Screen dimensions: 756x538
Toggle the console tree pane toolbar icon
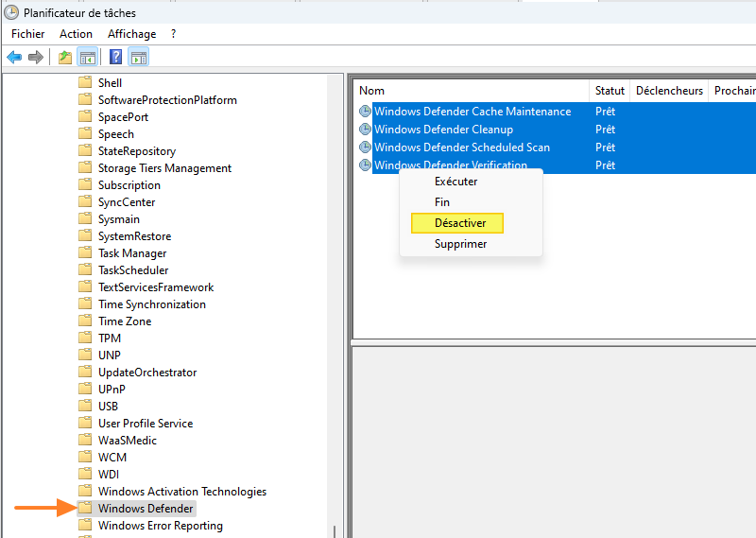click(87, 58)
